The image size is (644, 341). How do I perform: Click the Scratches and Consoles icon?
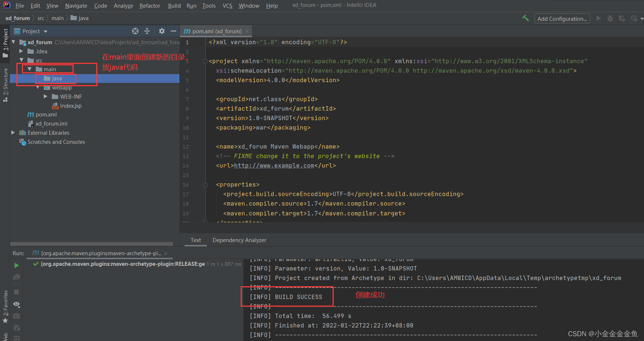pos(23,142)
